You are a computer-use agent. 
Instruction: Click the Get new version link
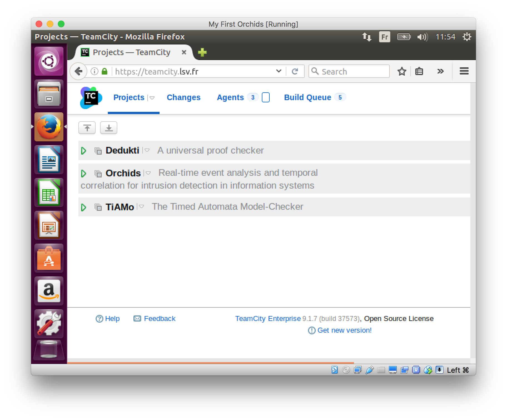click(x=344, y=330)
